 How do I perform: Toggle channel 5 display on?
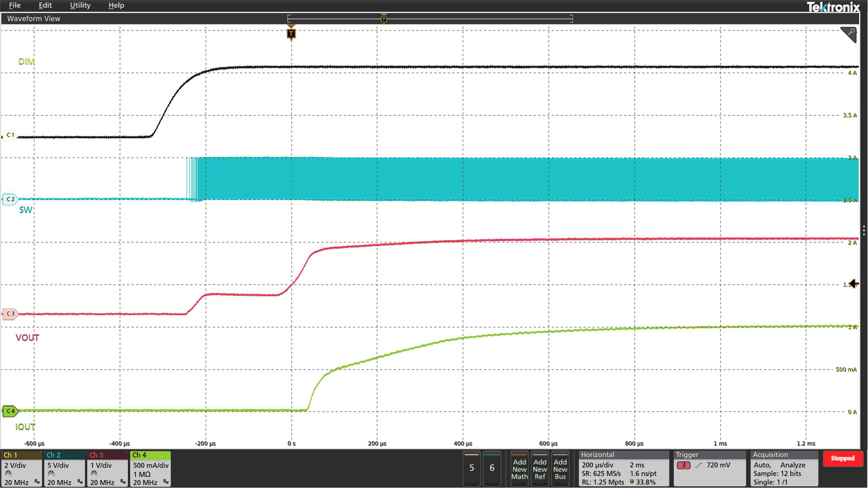(x=472, y=468)
